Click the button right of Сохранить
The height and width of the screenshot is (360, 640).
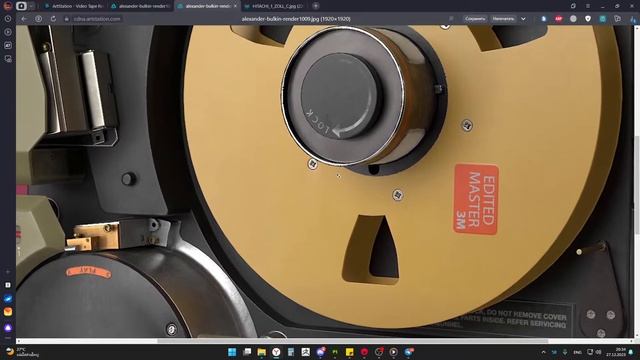click(503, 19)
